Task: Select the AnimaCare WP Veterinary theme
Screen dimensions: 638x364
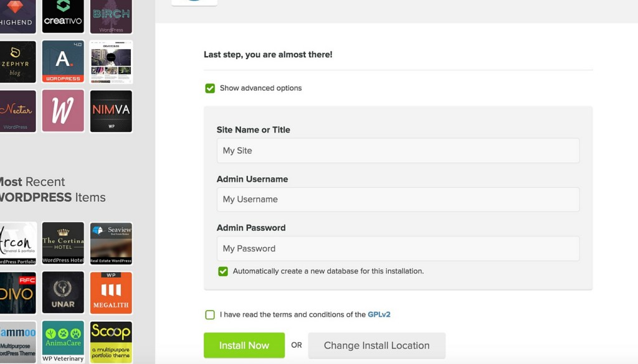Action: tap(62, 340)
